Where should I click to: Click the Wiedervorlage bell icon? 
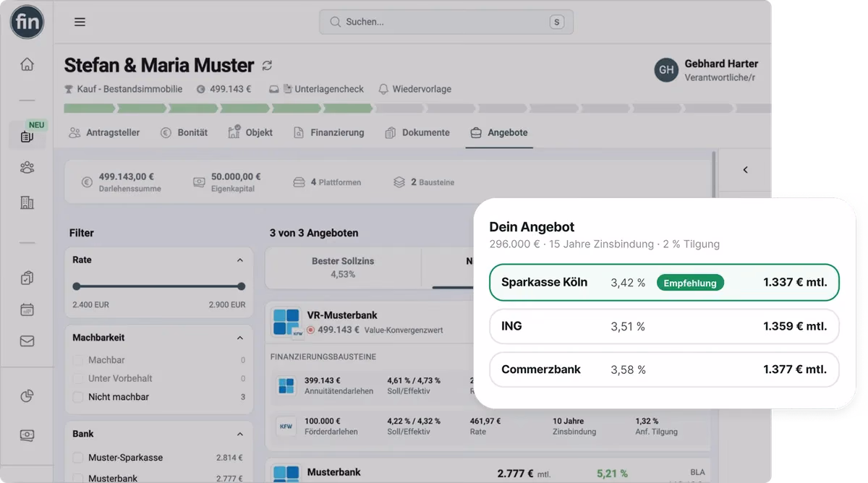(x=383, y=89)
